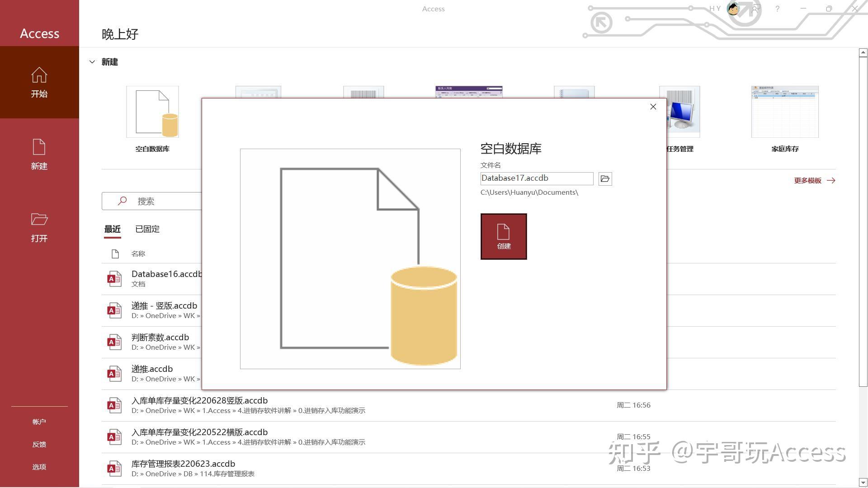The image size is (868, 488).
Task: Open 帐户 account settings
Action: pyautogui.click(x=39, y=422)
